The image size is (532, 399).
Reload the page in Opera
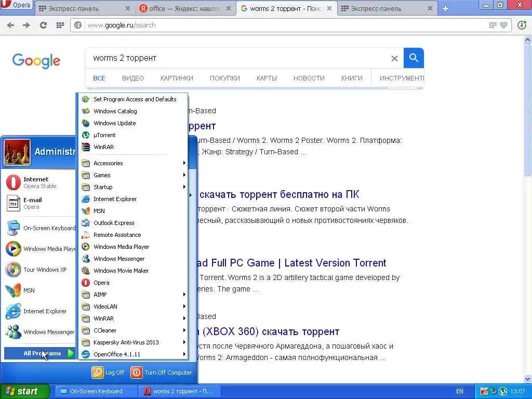tap(43, 25)
